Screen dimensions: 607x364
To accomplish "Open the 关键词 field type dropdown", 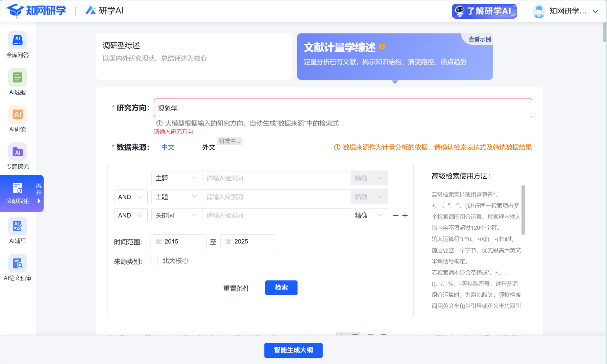I will (177, 216).
